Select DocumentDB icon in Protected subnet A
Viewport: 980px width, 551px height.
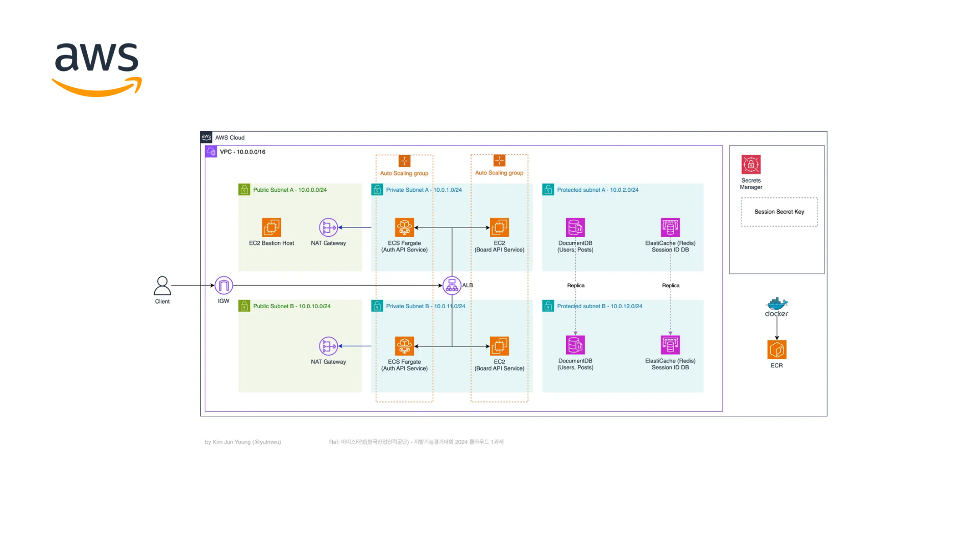tap(575, 228)
